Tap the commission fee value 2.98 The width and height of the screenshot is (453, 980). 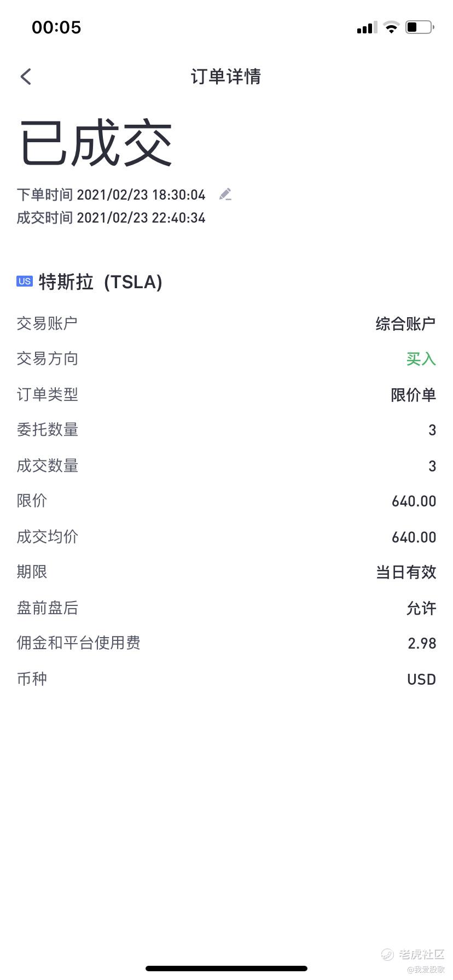(x=422, y=643)
